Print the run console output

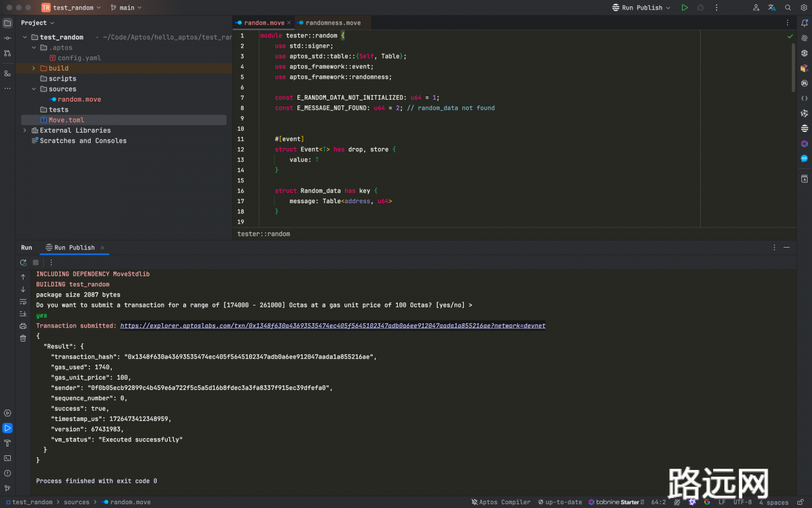[x=23, y=326]
